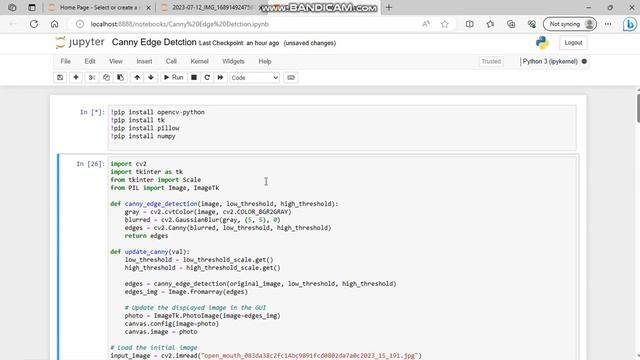The height and width of the screenshot is (360, 640).
Task: Click the kernel busy indicator circle
Action: point(584,61)
